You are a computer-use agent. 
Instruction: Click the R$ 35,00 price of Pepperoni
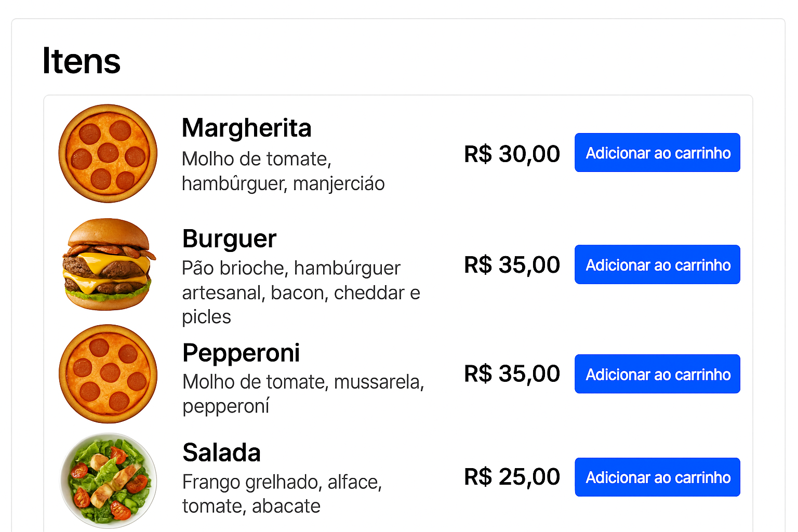coord(512,374)
